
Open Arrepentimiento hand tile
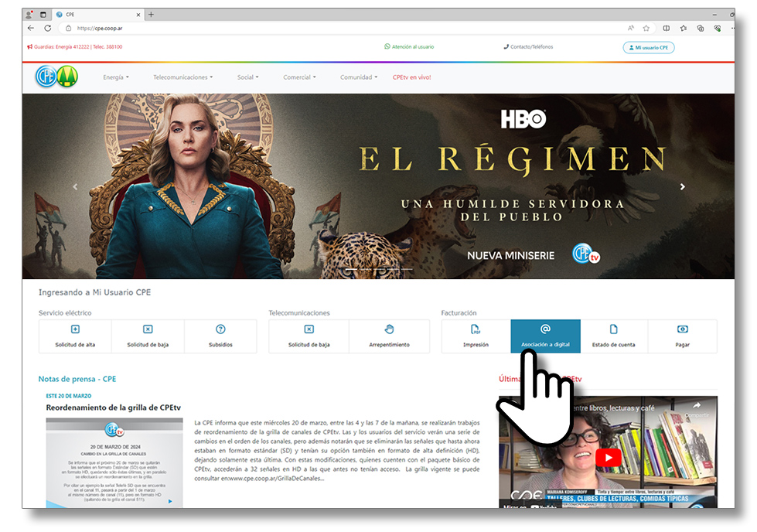(389, 336)
